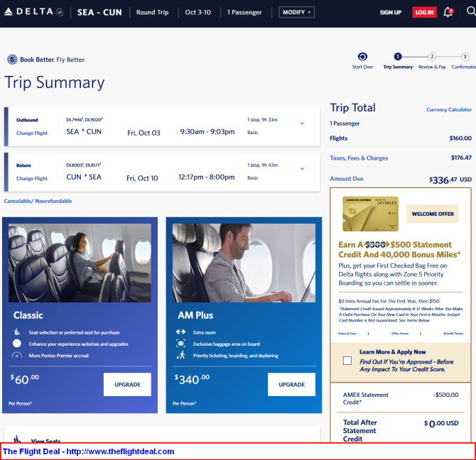This screenshot has width=476, height=460.
Task: Click the View Seats seat icon
Action: point(17,439)
